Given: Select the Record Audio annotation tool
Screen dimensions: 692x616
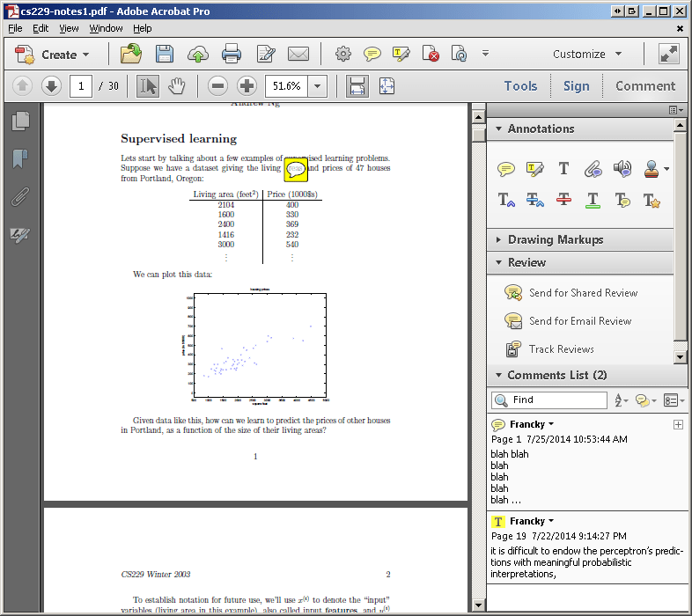Looking at the screenshot, I should point(622,169).
